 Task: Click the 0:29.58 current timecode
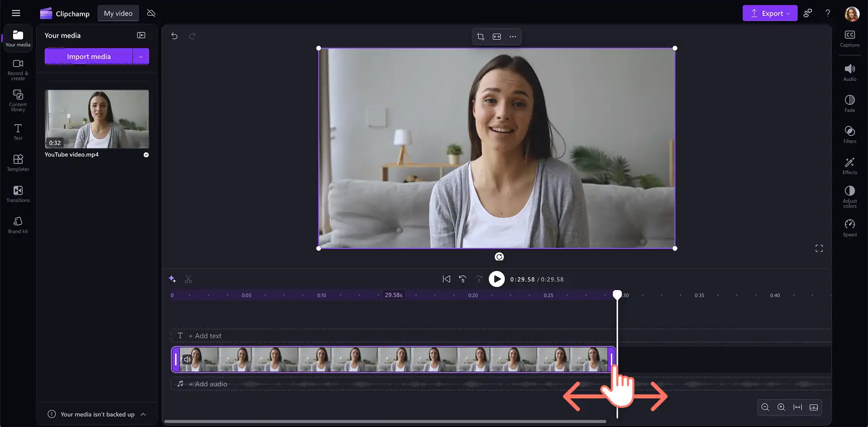click(x=522, y=279)
